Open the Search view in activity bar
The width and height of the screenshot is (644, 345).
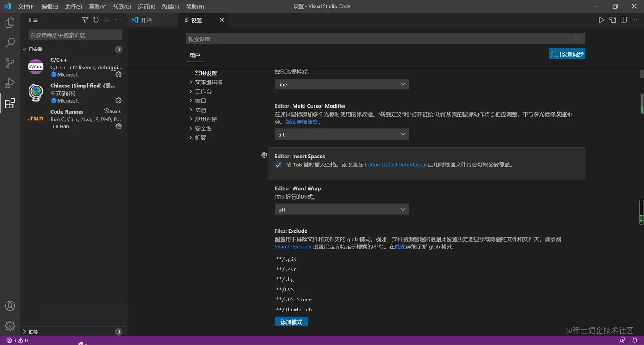point(10,43)
